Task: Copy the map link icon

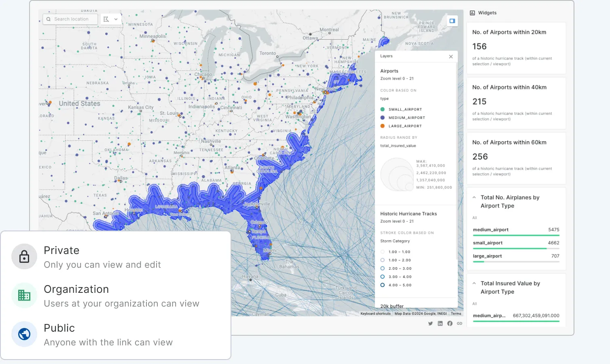Action: pyautogui.click(x=460, y=324)
